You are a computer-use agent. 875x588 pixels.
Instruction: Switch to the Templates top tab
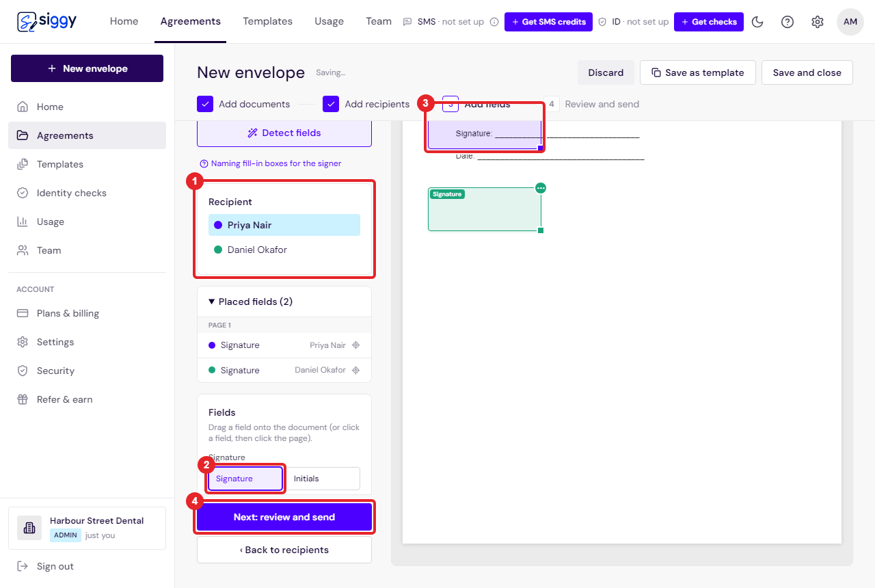click(267, 21)
